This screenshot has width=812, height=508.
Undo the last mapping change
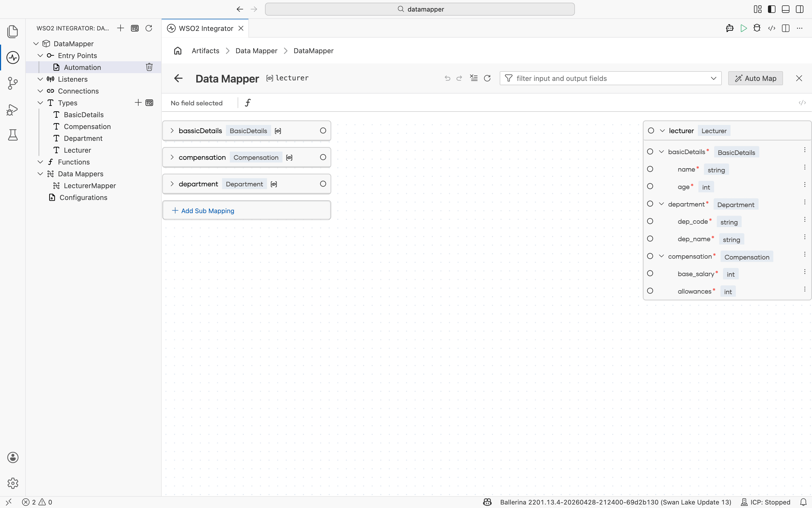point(447,78)
